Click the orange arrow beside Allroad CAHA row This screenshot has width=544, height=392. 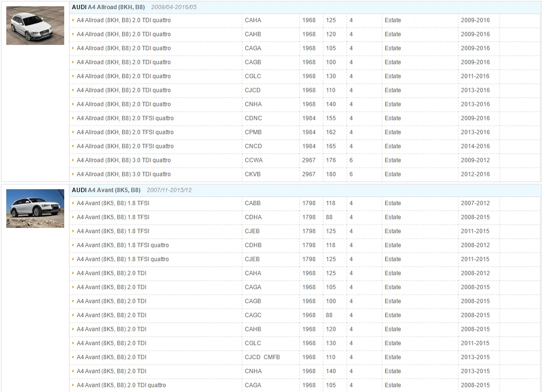(x=73, y=20)
